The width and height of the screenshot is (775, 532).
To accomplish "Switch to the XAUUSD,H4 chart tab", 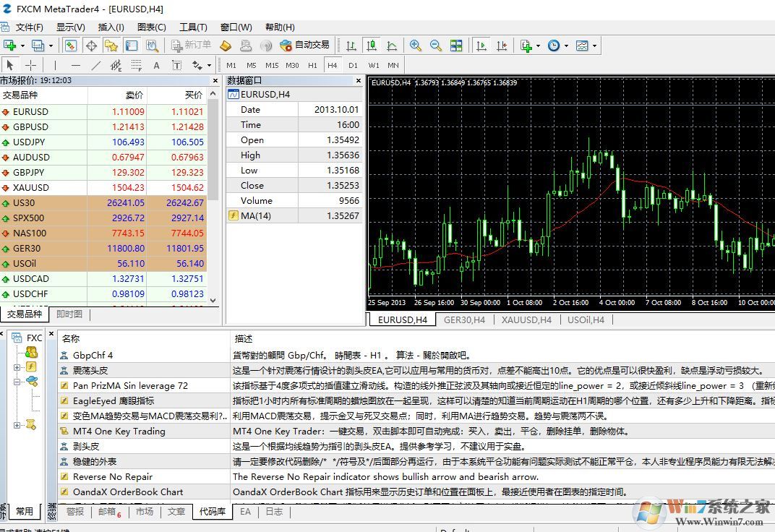I will [x=525, y=319].
